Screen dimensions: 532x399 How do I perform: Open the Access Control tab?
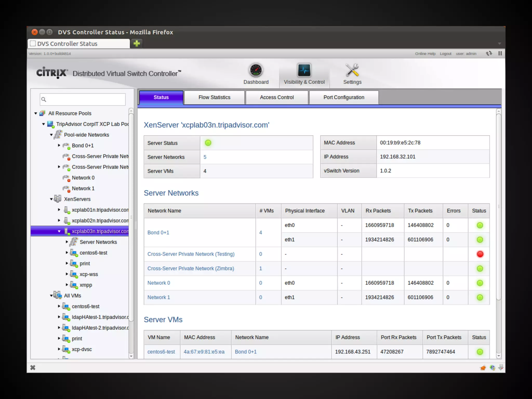[x=277, y=97]
